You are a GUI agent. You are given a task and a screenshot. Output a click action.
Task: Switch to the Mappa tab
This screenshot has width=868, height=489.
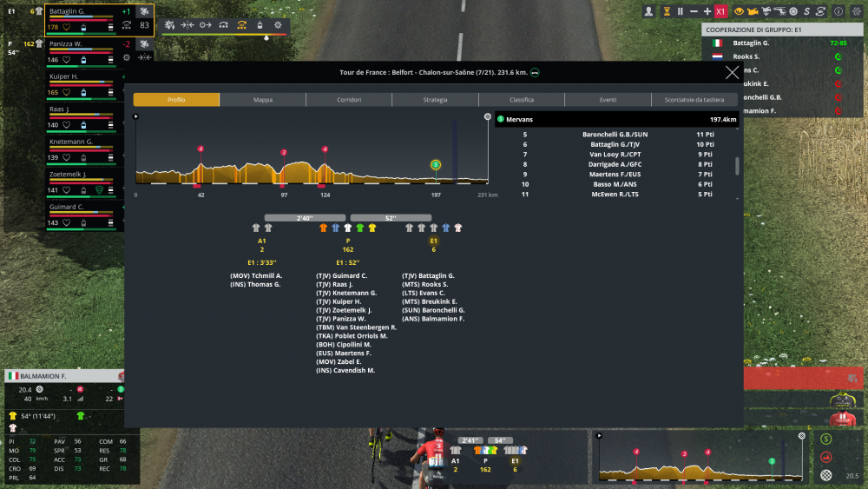(x=262, y=100)
